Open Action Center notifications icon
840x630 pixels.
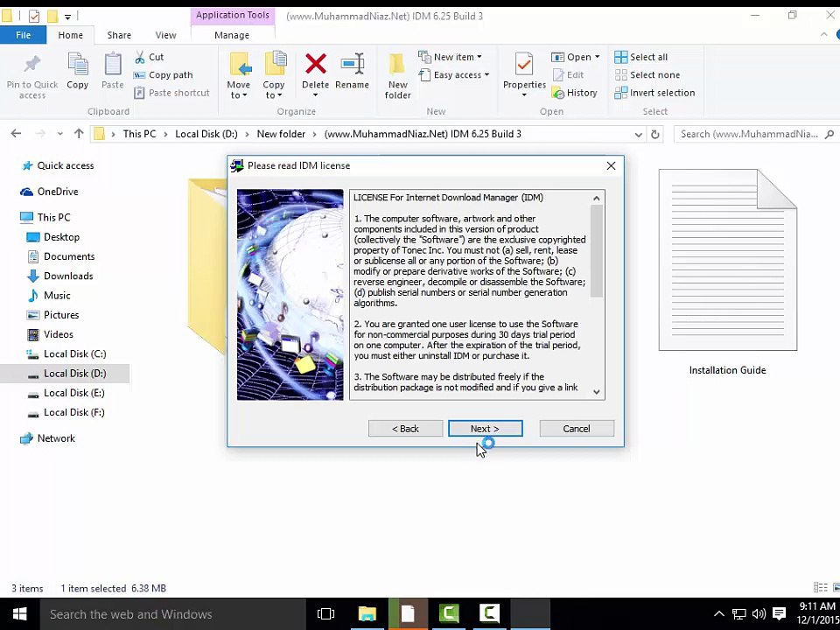[779, 614]
